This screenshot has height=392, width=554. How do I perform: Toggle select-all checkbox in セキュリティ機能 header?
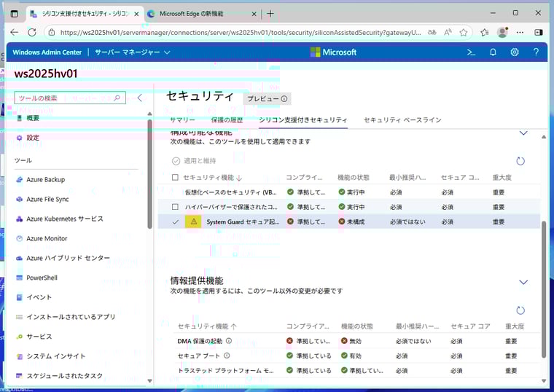point(175,177)
